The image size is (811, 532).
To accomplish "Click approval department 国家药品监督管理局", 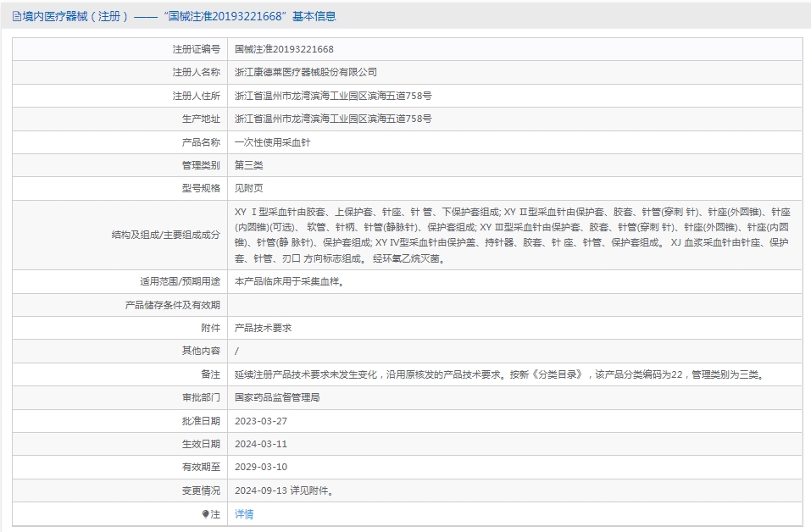I will pos(277,397).
